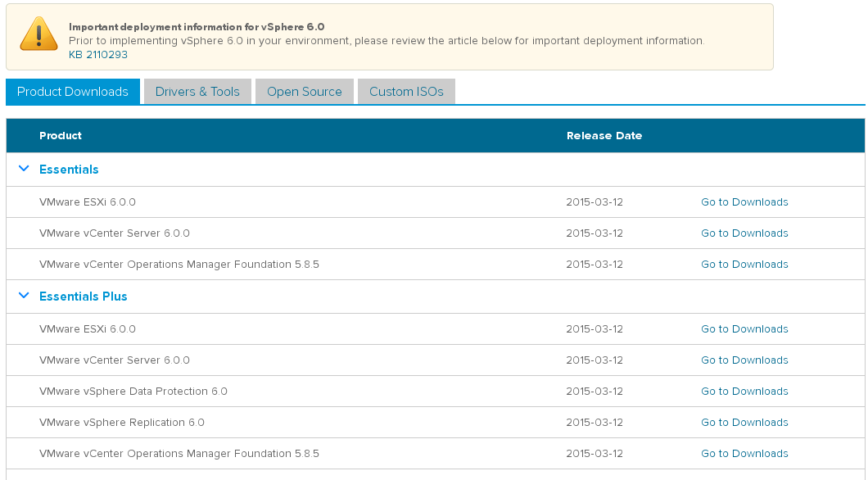Select VMware vSphere Replication 6.0 text
The width and height of the screenshot is (868, 480).
tap(122, 422)
